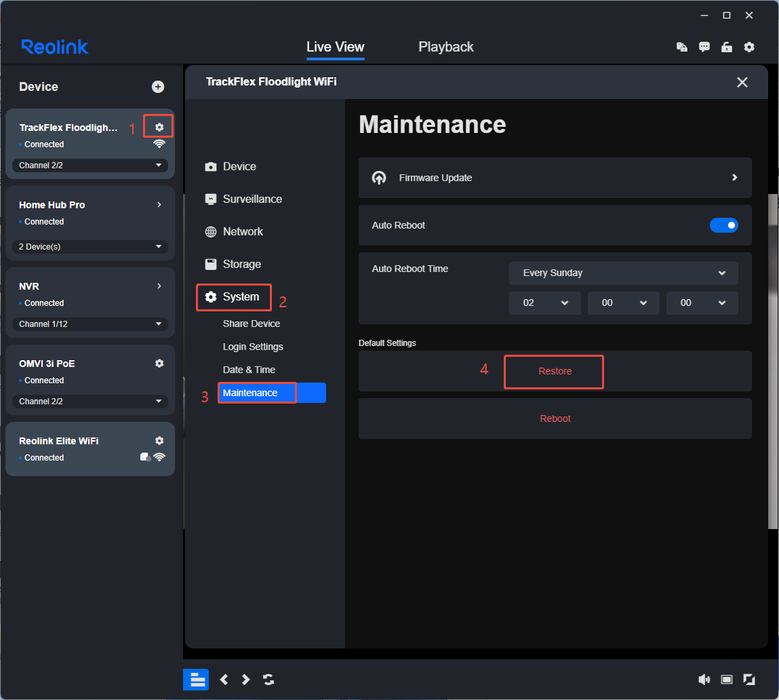Image resolution: width=779 pixels, height=700 pixels.
Task: Click the NVR device name
Action: point(29,286)
